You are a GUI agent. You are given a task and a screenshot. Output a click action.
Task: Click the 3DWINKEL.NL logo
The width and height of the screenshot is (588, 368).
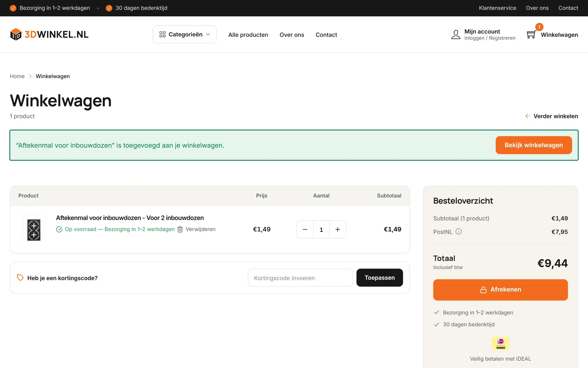[49, 34]
